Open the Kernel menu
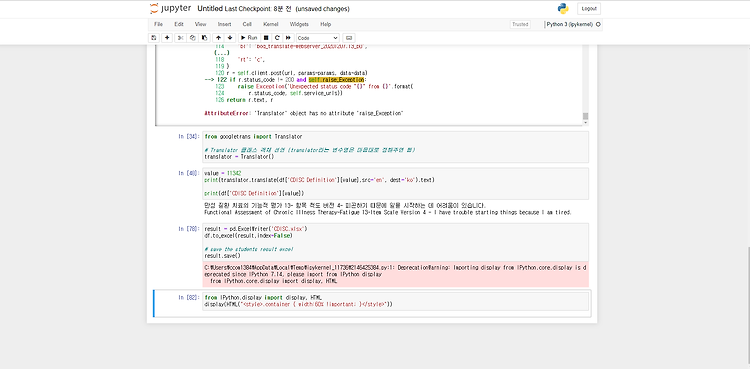 (x=270, y=24)
